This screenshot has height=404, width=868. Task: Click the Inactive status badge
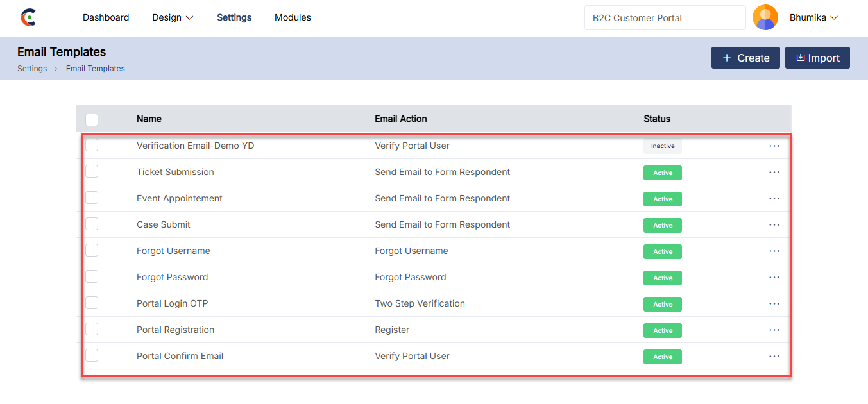tap(663, 146)
